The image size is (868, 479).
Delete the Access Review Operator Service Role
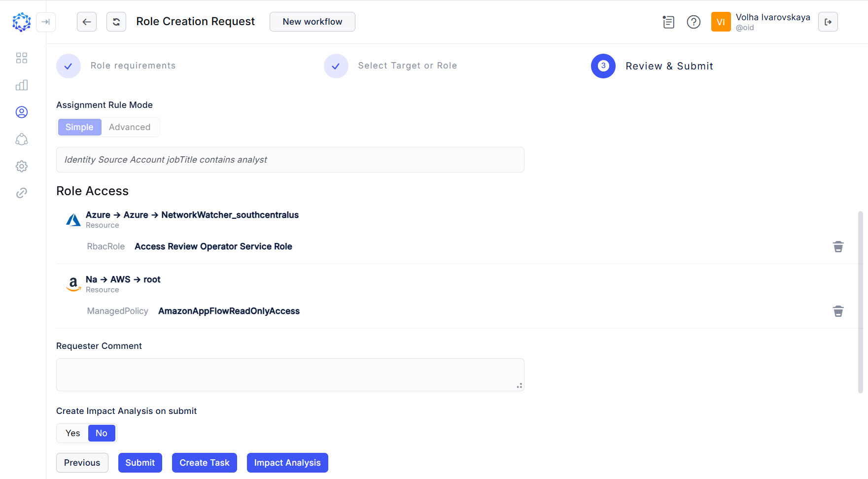[838, 246]
